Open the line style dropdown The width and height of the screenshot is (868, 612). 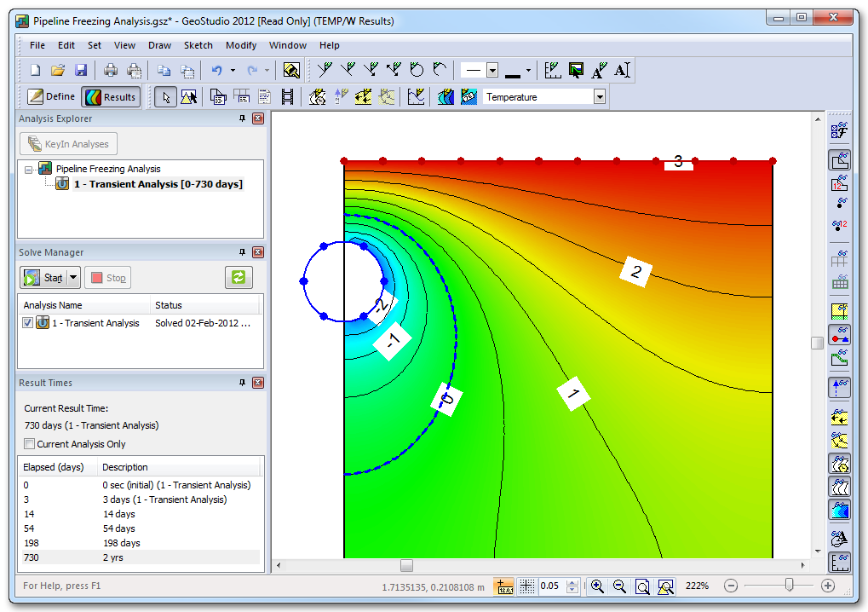coord(492,71)
